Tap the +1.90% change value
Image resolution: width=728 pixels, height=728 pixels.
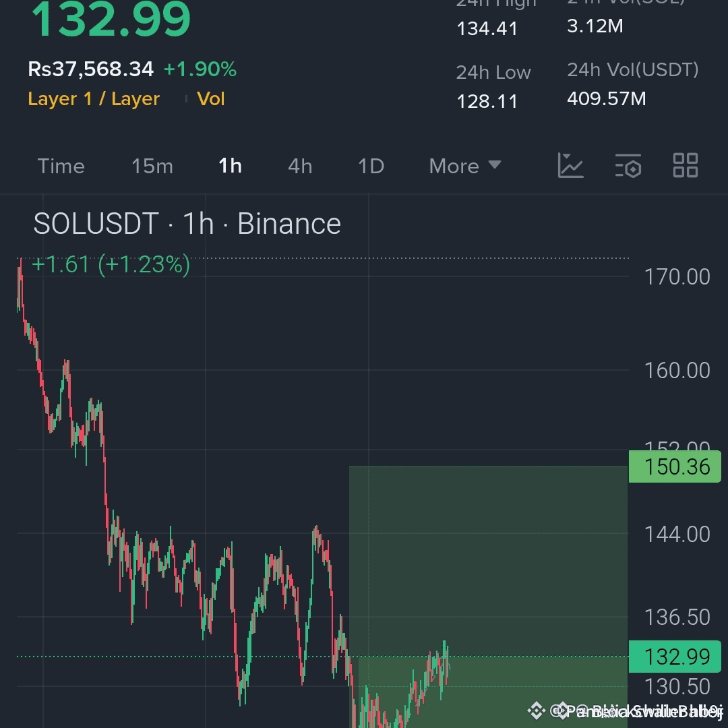pyautogui.click(x=200, y=69)
